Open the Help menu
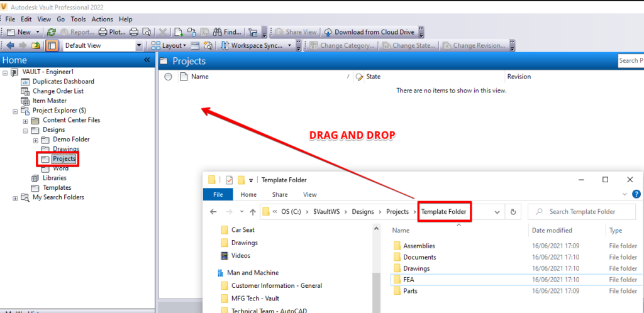 pos(126,19)
